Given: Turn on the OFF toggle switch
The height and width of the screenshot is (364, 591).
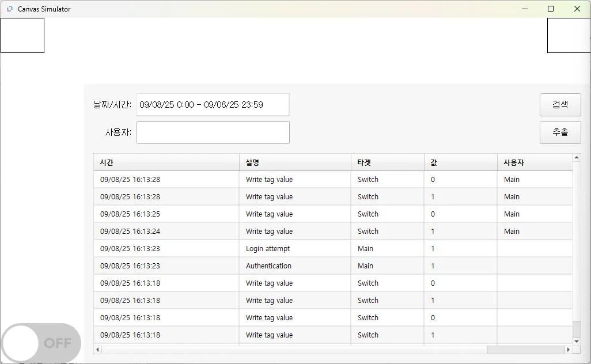Looking at the screenshot, I should click(41, 343).
